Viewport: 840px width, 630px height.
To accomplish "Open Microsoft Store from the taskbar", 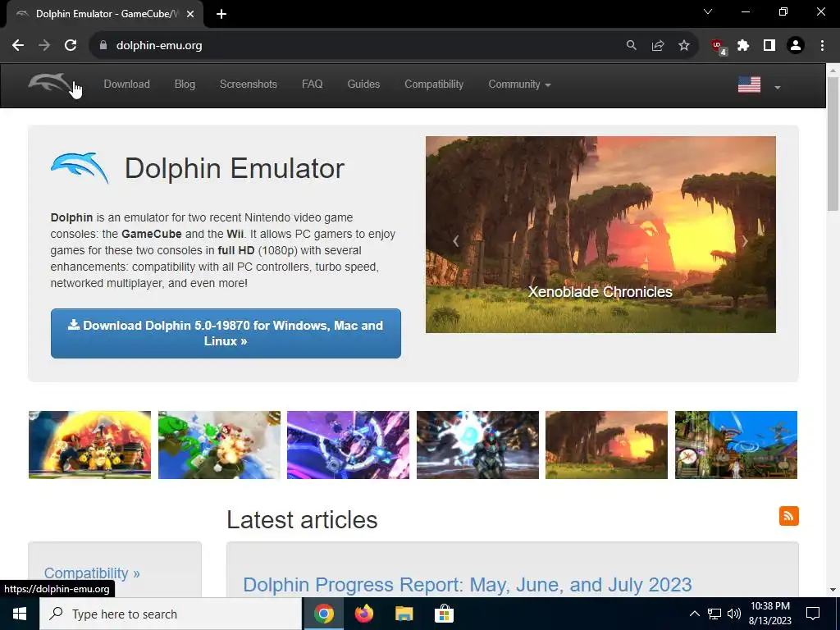I will coord(444,614).
